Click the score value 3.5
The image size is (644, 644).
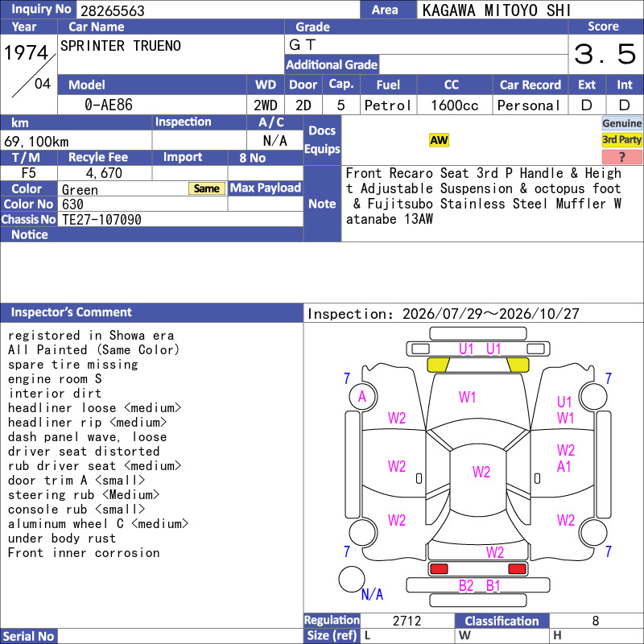pos(605,54)
